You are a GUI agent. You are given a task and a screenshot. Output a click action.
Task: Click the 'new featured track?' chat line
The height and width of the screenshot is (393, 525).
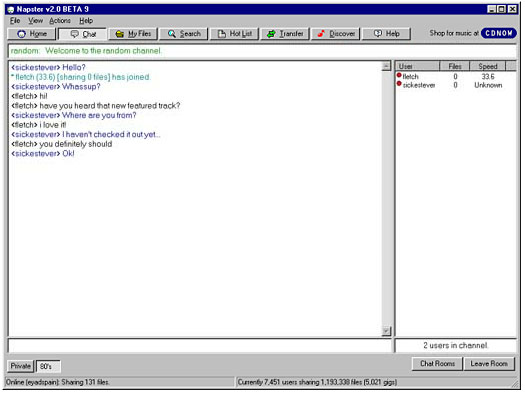coord(96,106)
